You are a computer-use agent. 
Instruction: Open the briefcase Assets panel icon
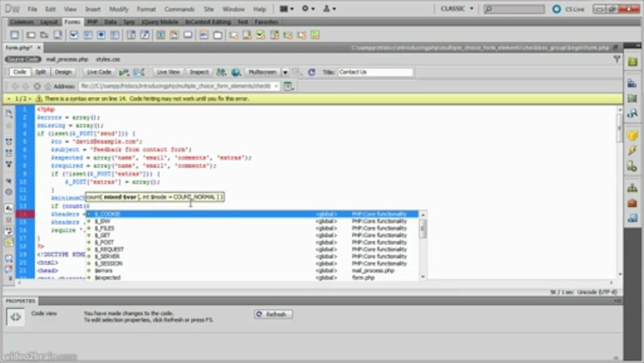632,203
